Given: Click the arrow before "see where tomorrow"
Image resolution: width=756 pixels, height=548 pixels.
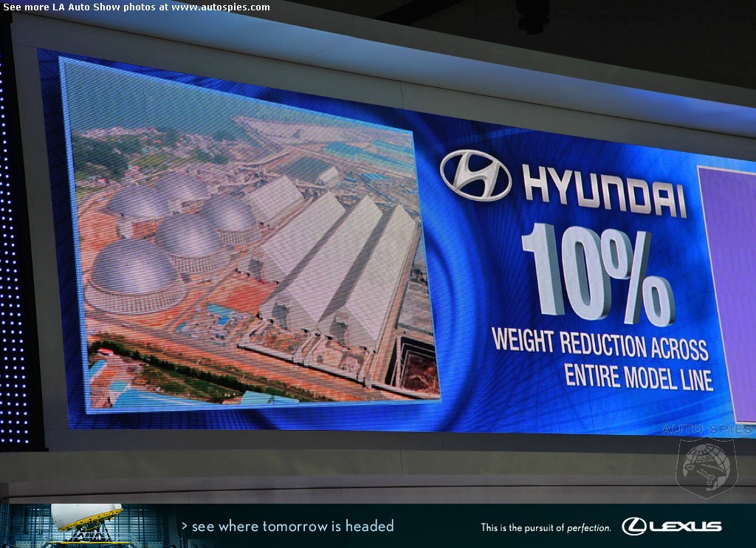Looking at the screenshot, I should click(x=185, y=527).
